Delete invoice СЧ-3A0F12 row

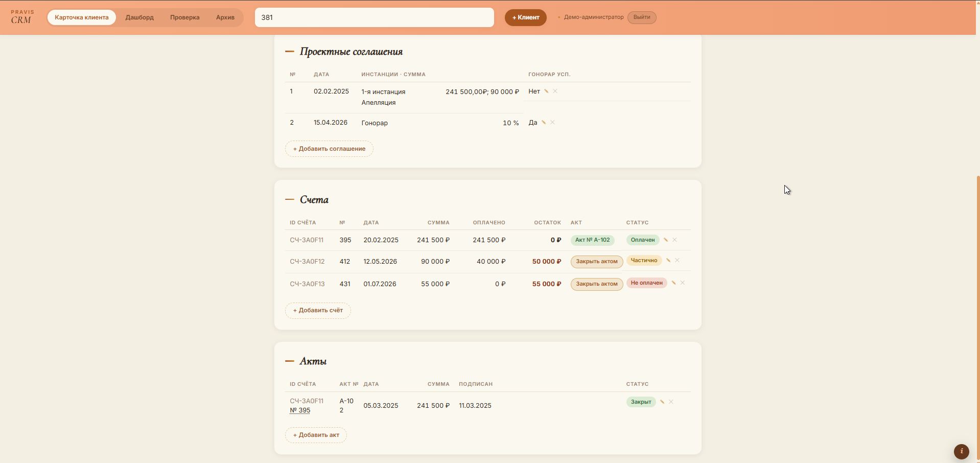pos(677,260)
